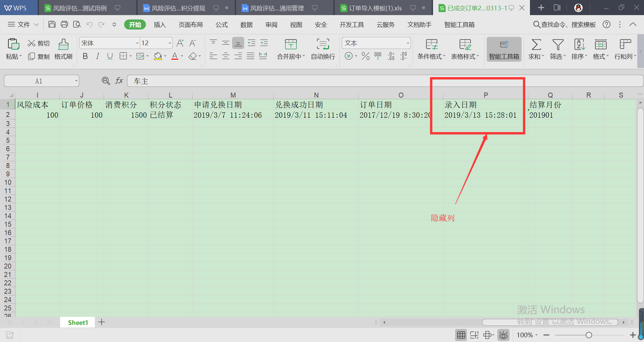Toggle center horizontal alignment
Screen dimensions: 644x342
coord(226,56)
